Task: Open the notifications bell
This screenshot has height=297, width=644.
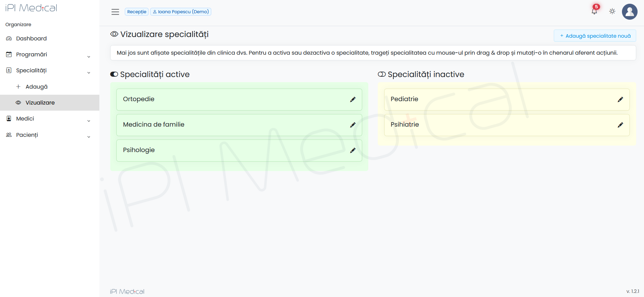Action: [594, 11]
